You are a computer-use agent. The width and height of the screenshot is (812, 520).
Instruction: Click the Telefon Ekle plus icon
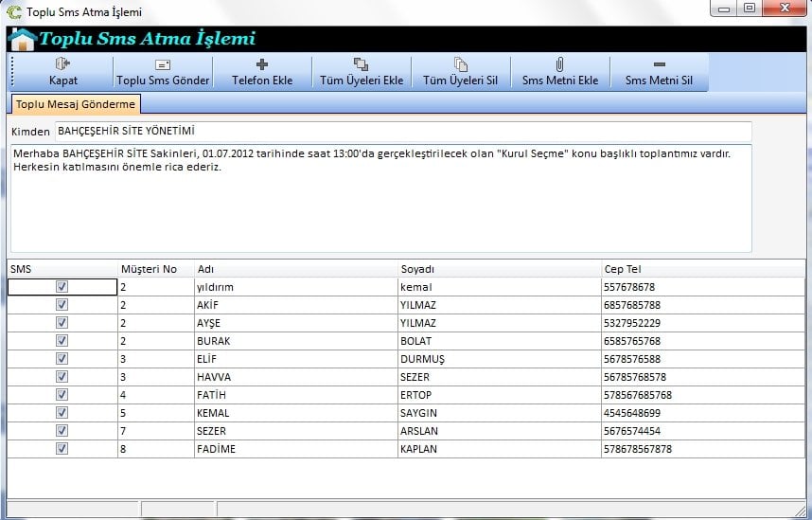pos(262,64)
